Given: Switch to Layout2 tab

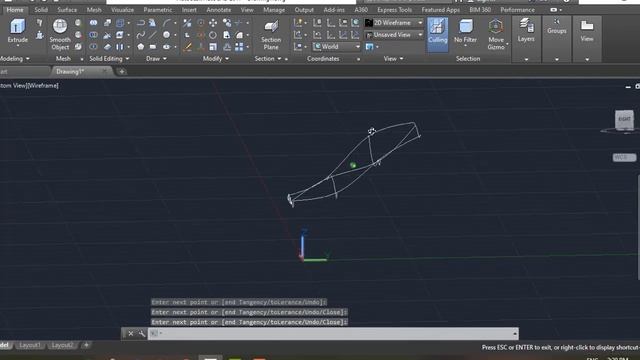Looking at the screenshot, I should 62,345.
